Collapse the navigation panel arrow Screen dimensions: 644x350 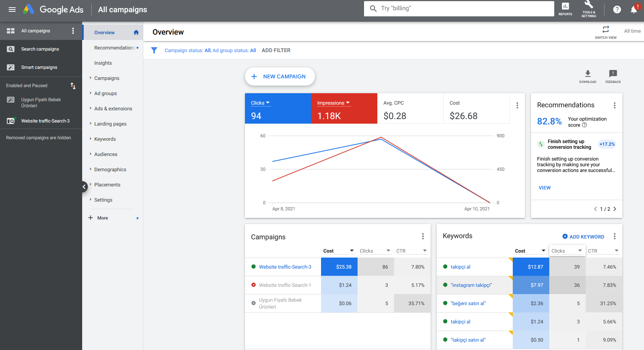(84, 187)
